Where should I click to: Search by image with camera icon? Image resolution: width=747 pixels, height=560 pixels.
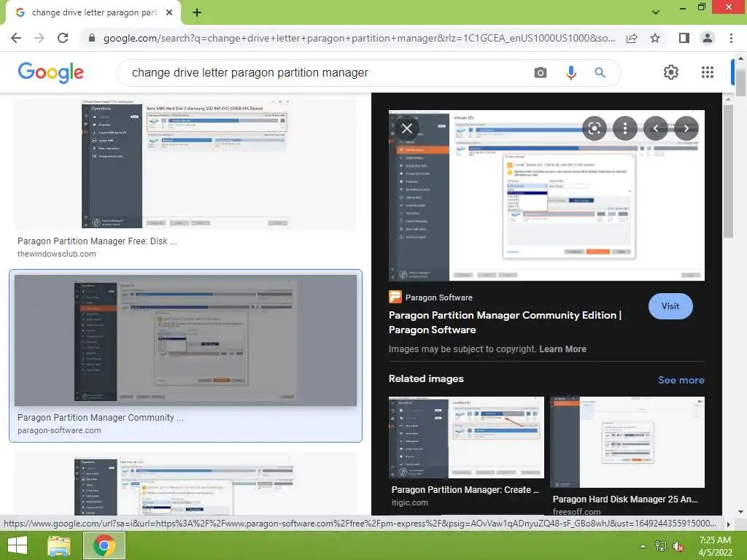[541, 72]
